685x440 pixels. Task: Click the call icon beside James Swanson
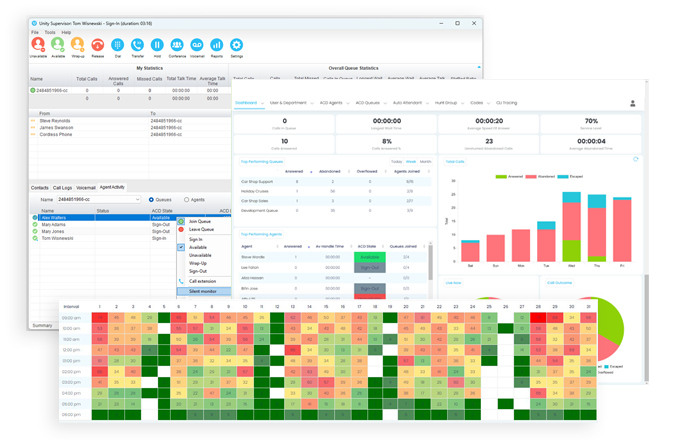click(33, 128)
